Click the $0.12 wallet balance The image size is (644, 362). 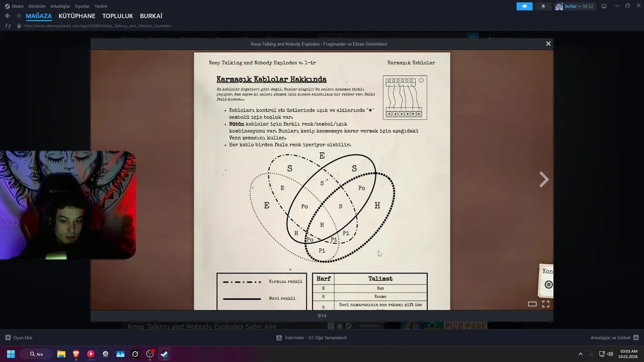(x=588, y=6)
